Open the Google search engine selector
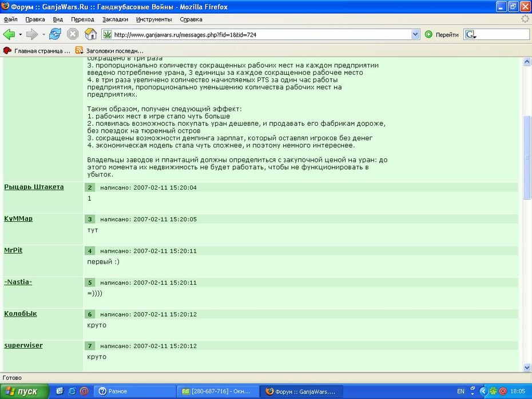The width and height of the screenshot is (532, 399). (x=471, y=34)
